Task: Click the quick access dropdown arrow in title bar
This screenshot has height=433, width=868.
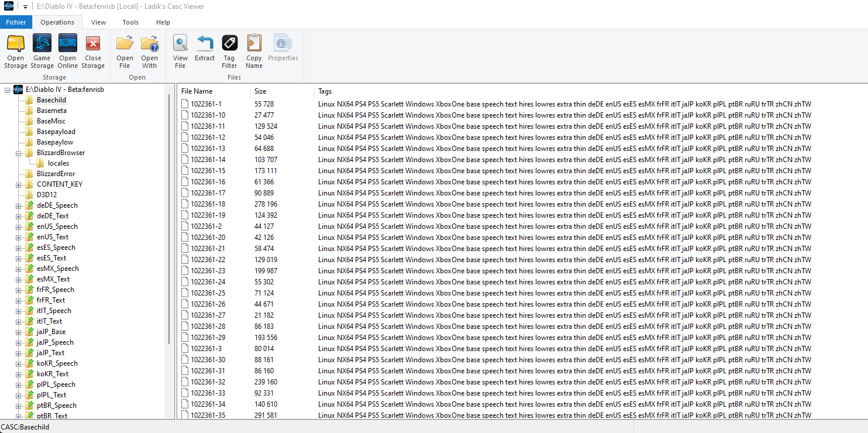Action: [25, 6]
